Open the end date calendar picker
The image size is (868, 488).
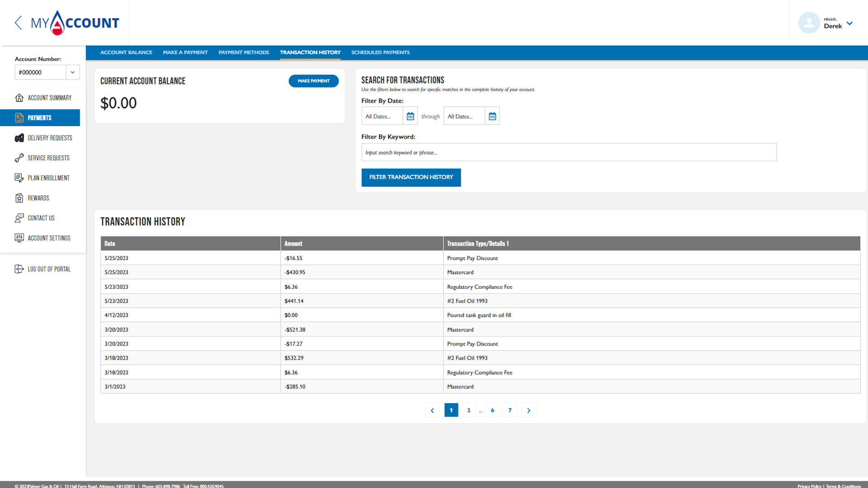pyautogui.click(x=492, y=116)
